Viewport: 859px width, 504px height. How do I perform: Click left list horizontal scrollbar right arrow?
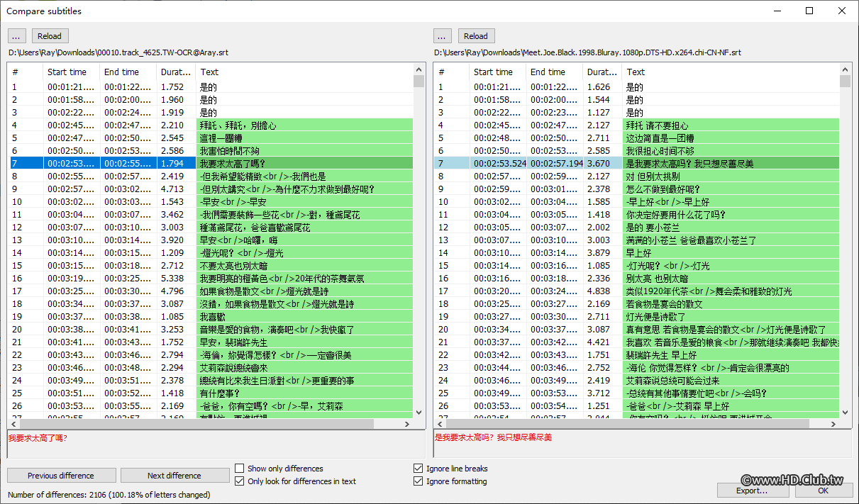[406, 424]
